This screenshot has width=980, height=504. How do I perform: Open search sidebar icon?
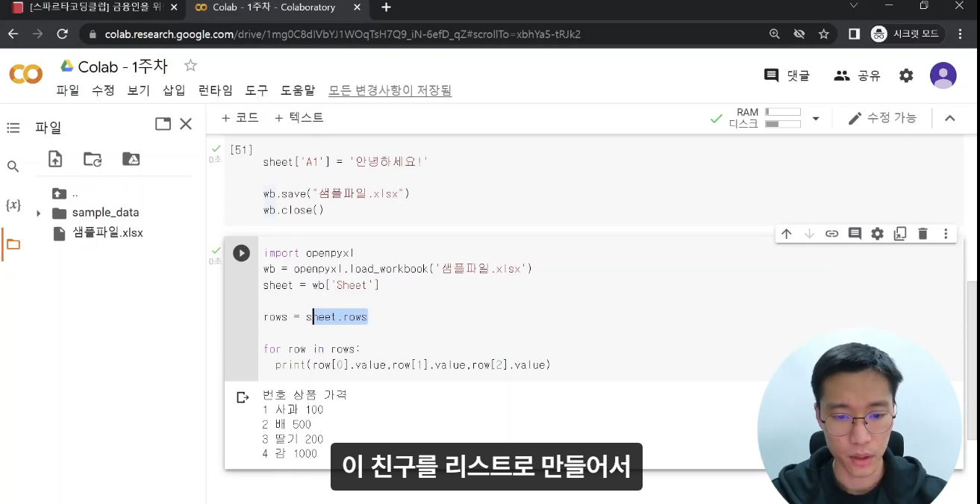(13, 167)
